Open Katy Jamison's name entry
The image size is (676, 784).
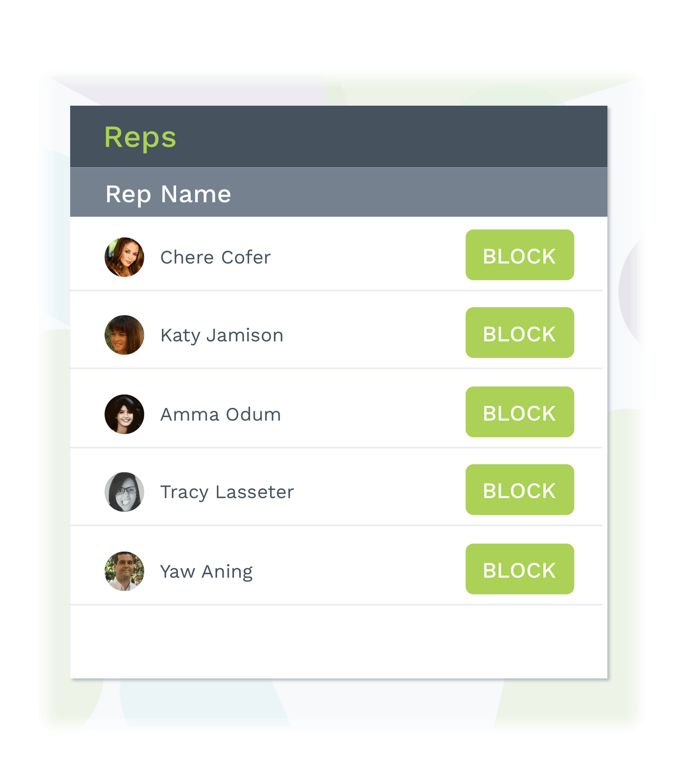pyautogui.click(x=222, y=336)
